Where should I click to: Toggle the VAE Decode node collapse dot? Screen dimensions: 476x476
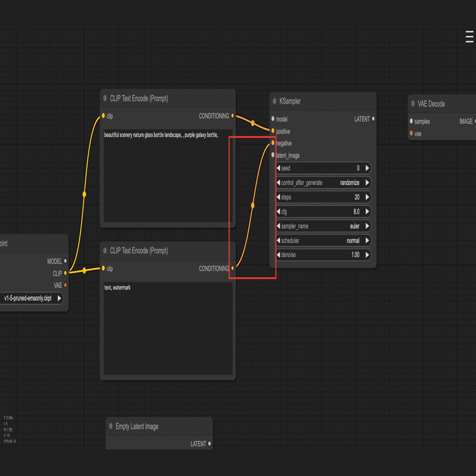click(413, 104)
